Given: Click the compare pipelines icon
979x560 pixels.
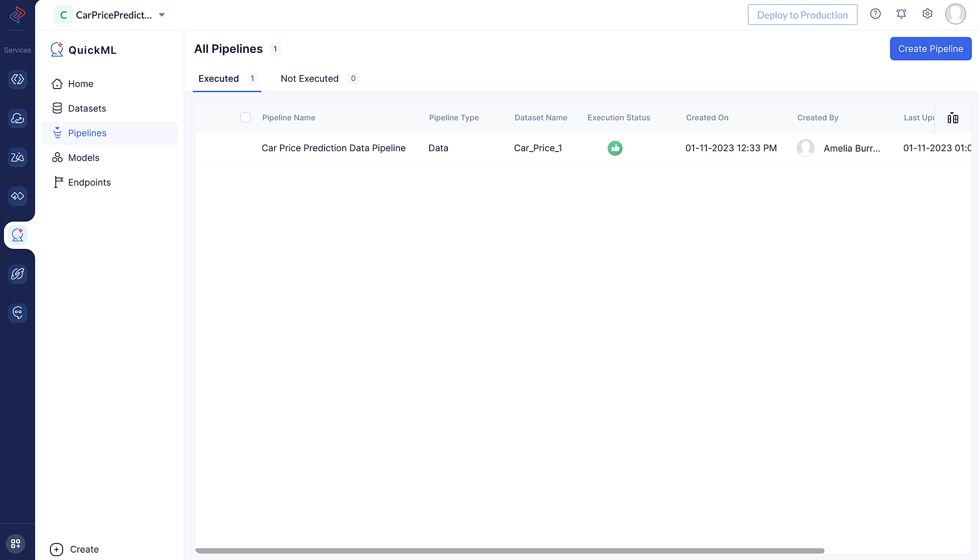Looking at the screenshot, I should tap(953, 117).
